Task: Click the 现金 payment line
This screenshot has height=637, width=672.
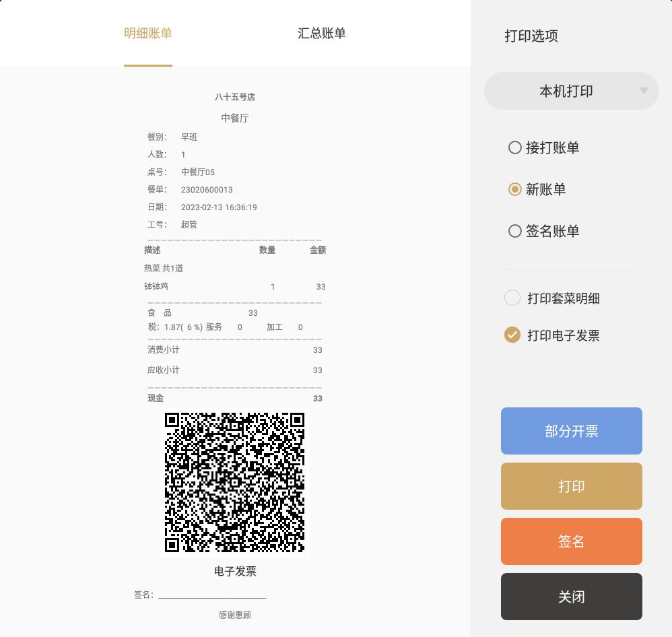Action: tap(235, 398)
